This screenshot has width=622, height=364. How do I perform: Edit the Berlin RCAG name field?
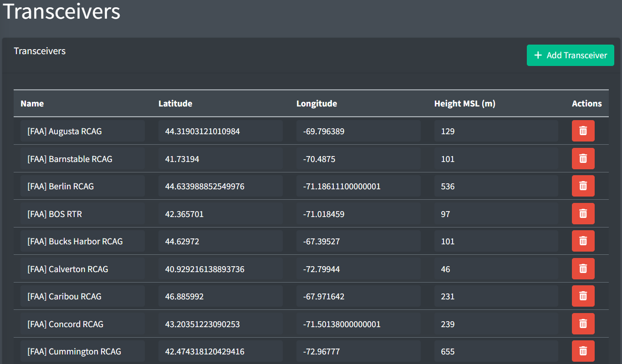(82, 186)
